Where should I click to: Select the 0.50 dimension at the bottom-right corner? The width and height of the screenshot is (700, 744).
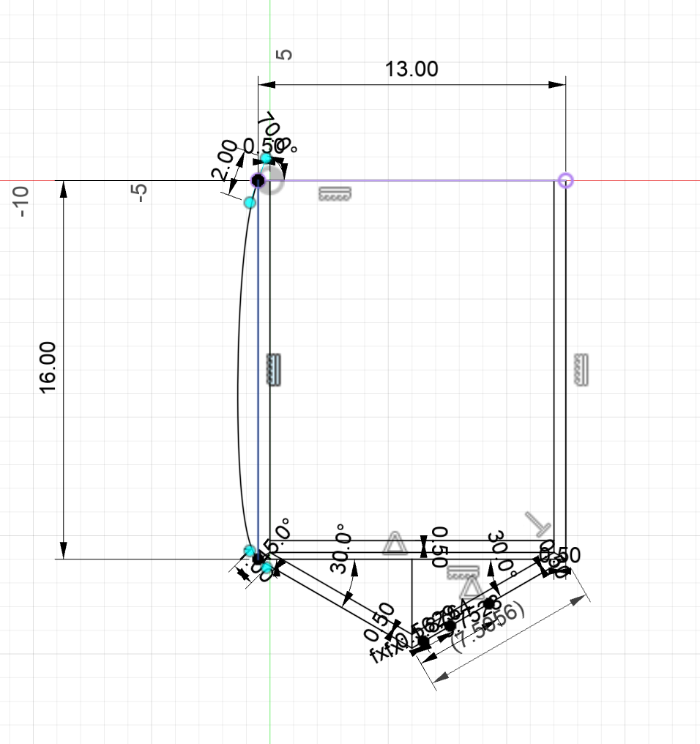pos(560,555)
